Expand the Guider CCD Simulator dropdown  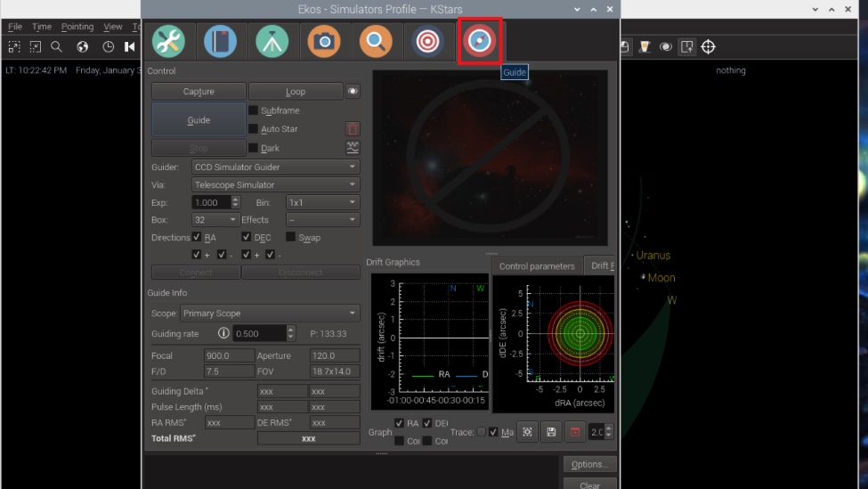[275, 167]
